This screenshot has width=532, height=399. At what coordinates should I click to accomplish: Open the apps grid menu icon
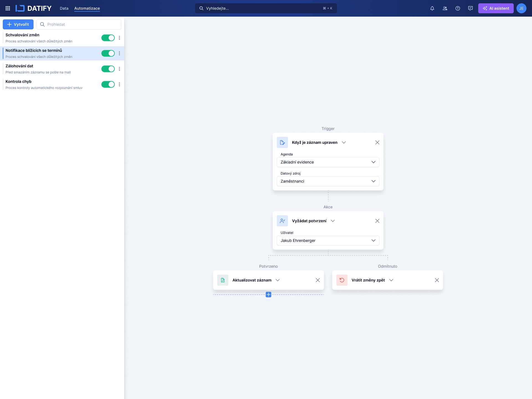(x=8, y=8)
